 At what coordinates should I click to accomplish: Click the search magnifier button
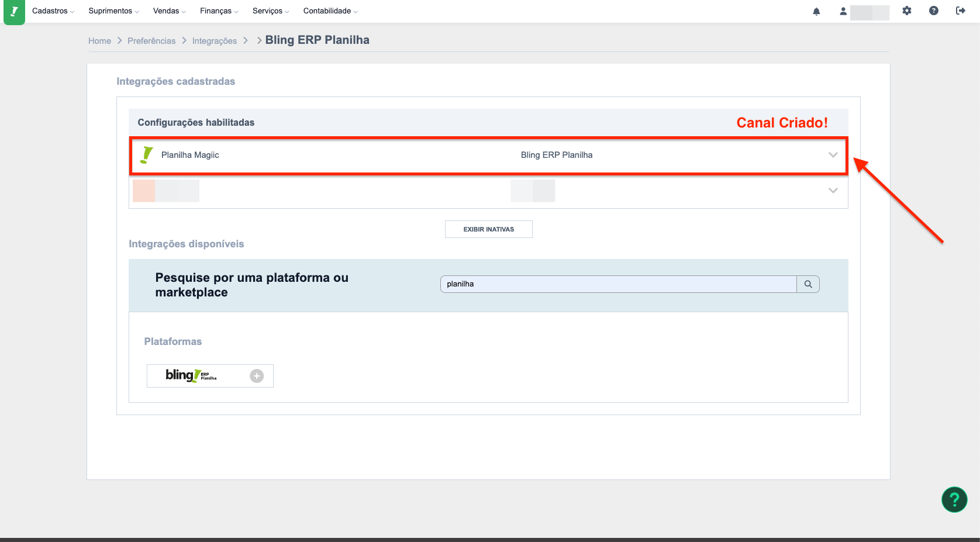click(808, 284)
